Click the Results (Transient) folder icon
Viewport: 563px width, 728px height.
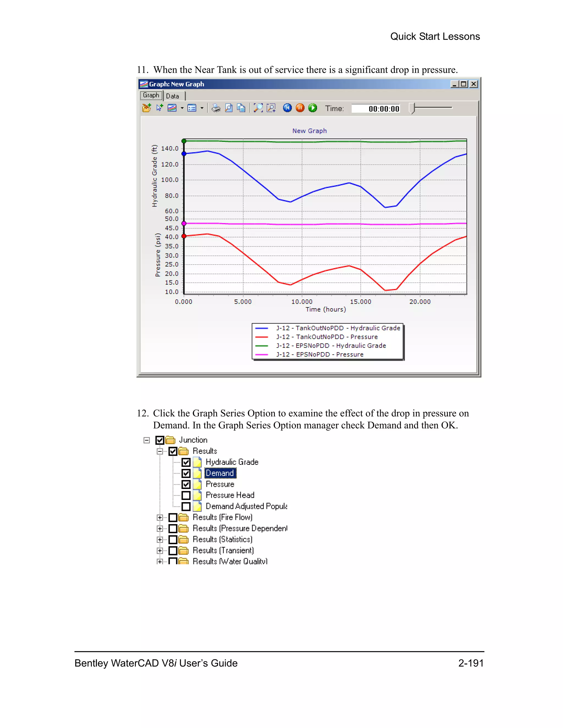tap(183, 551)
